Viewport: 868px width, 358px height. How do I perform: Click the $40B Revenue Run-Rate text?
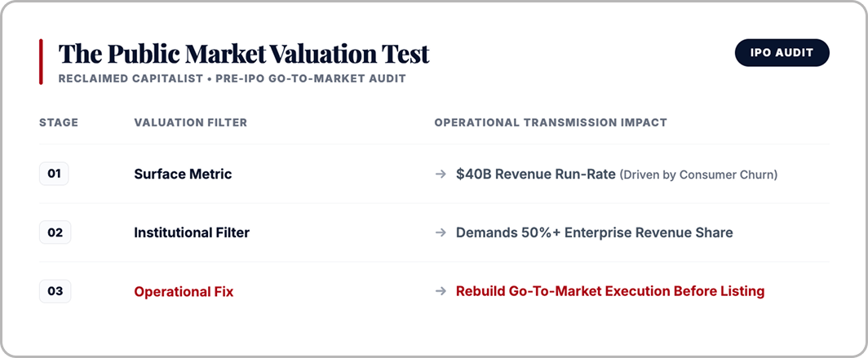[x=536, y=175]
